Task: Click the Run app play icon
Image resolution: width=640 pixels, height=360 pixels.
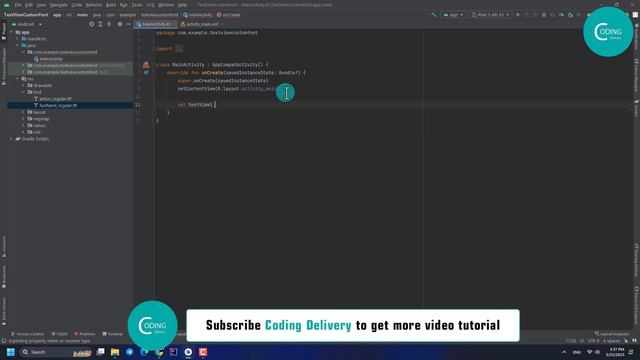Action: click(518, 15)
